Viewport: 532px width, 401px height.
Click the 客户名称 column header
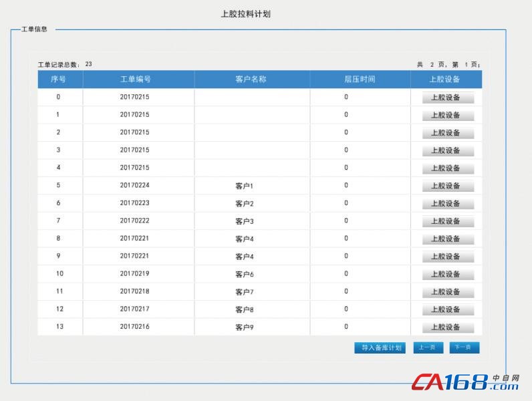click(251, 80)
